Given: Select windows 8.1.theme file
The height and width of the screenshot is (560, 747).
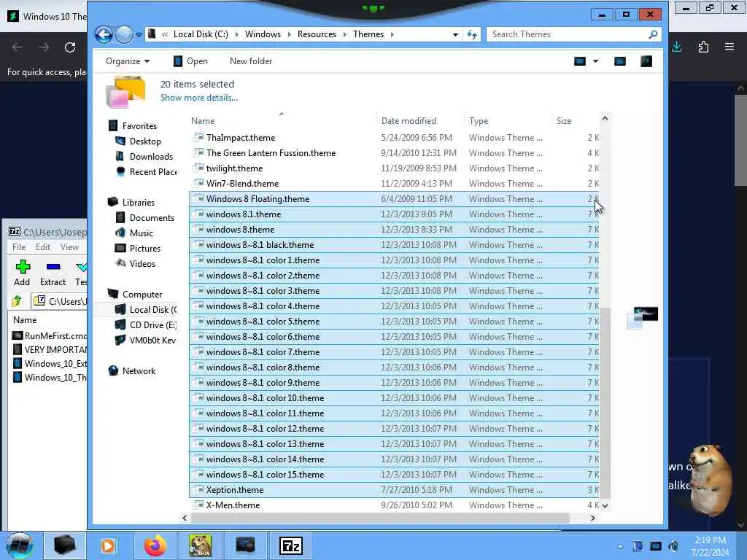Looking at the screenshot, I should (393, 214).
